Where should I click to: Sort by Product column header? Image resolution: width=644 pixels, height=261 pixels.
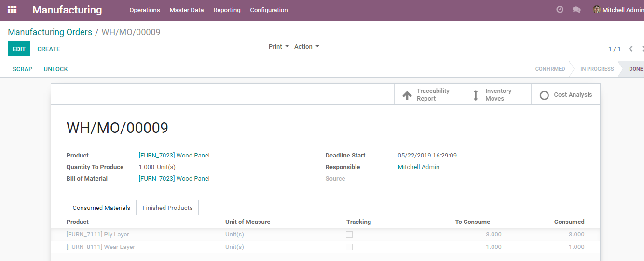coord(78,222)
